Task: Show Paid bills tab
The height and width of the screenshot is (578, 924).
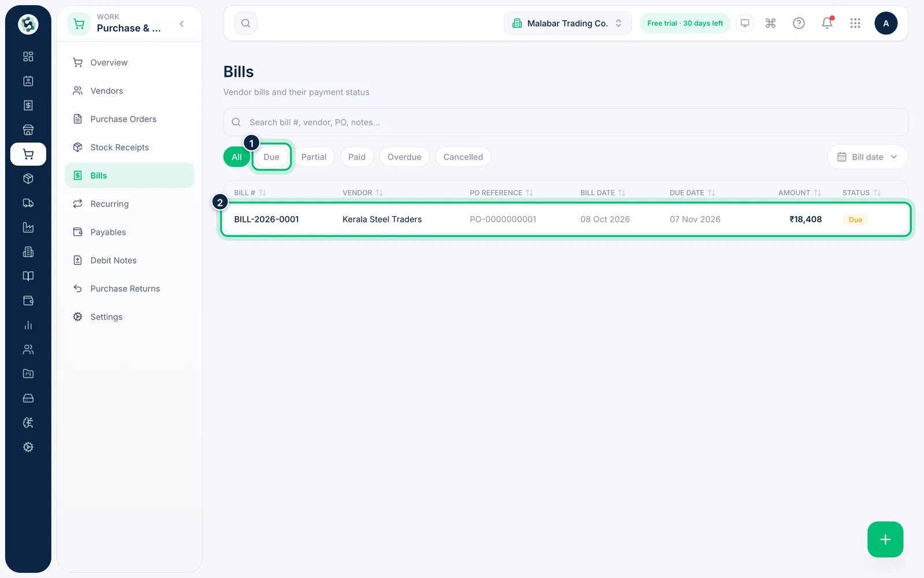Action: pos(357,157)
